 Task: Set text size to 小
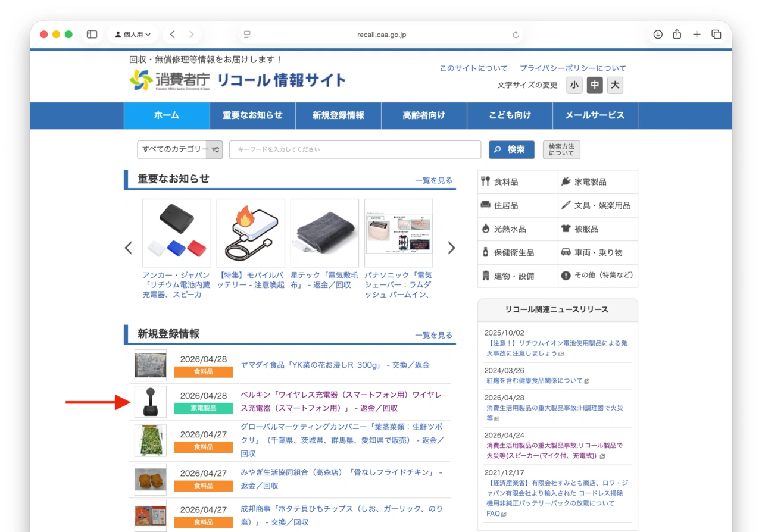574,85
